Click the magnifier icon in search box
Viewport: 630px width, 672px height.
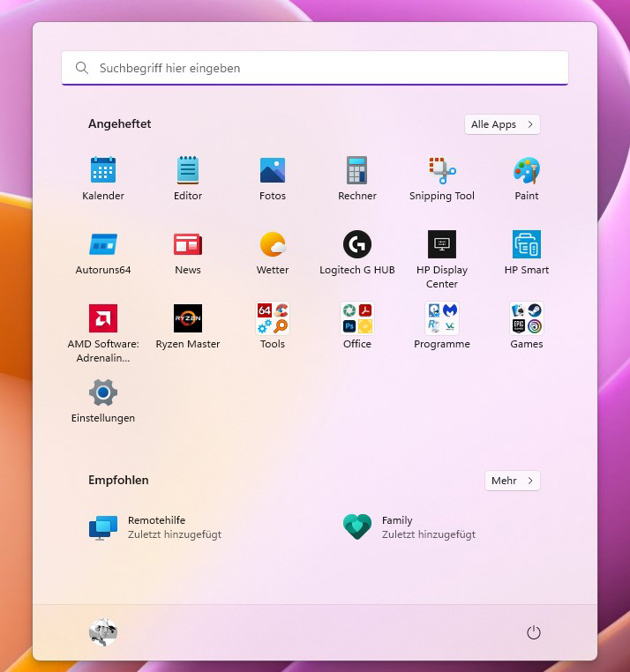[81, 68]
